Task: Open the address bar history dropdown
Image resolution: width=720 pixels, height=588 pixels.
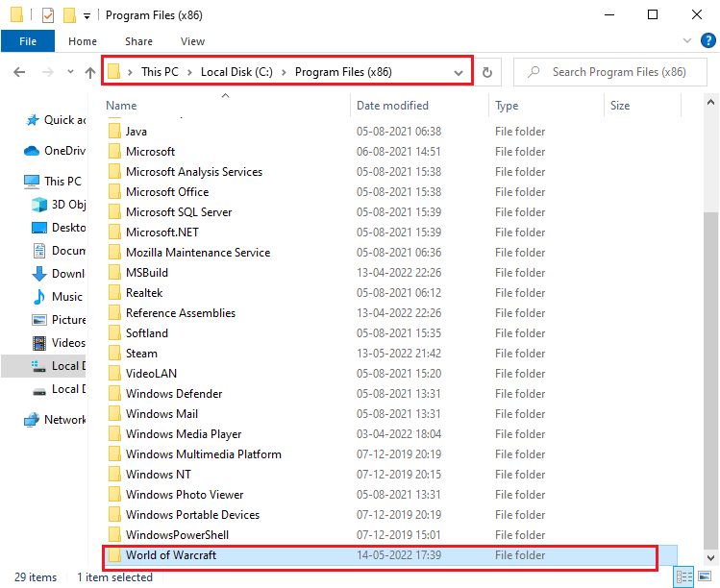Action: (x=459, y=72)
